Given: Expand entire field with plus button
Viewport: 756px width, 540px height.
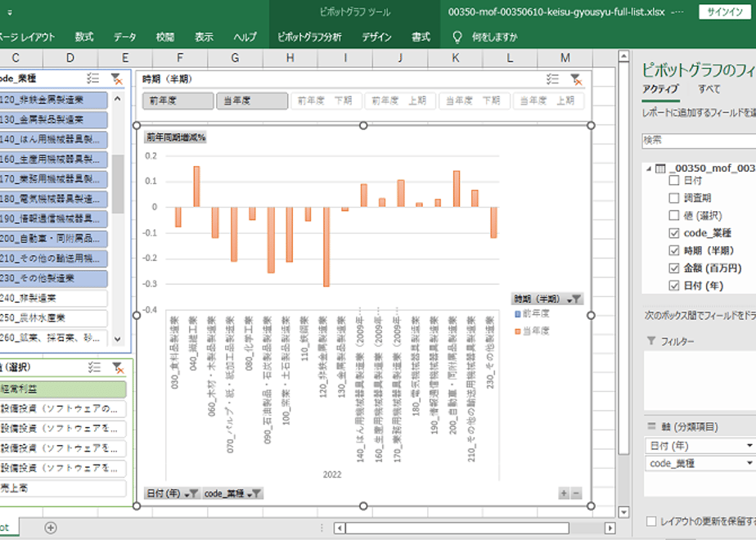Looking at the screenshot, I should (x=564, y=493).
